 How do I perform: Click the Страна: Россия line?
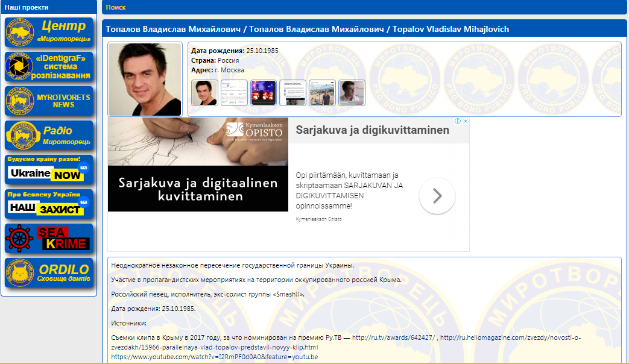(215, 60)
